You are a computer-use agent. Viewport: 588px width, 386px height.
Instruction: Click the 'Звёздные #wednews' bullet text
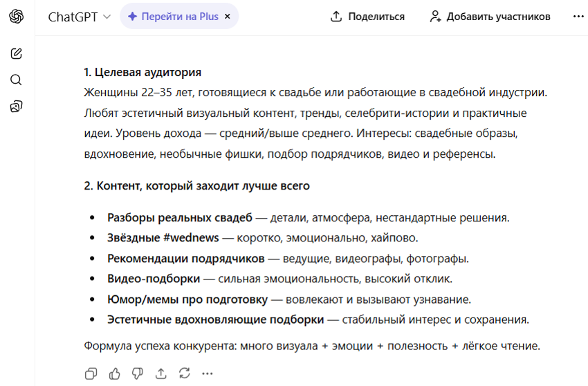tap(163, 238)
